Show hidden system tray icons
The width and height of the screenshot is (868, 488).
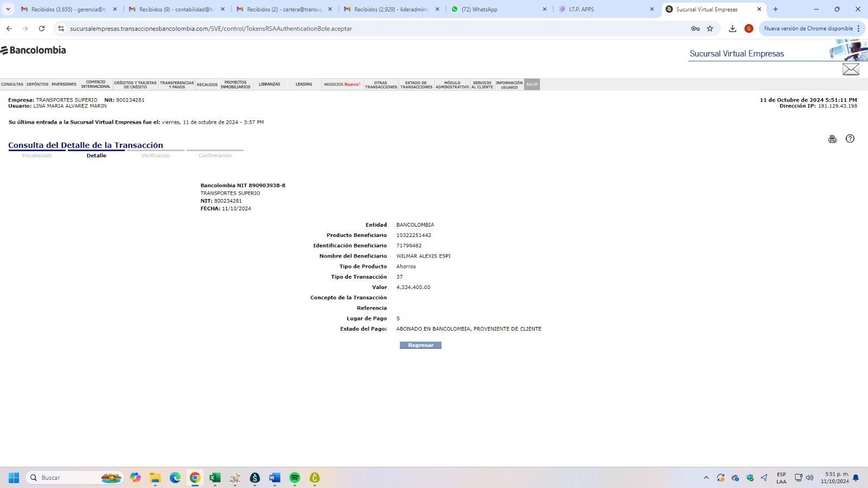tap(706, 478)
